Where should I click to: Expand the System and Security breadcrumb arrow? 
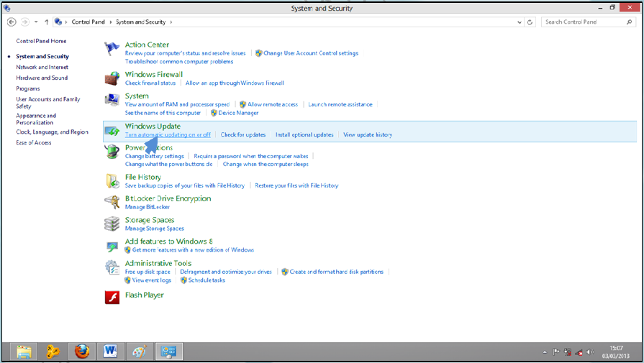coord(171,22)
